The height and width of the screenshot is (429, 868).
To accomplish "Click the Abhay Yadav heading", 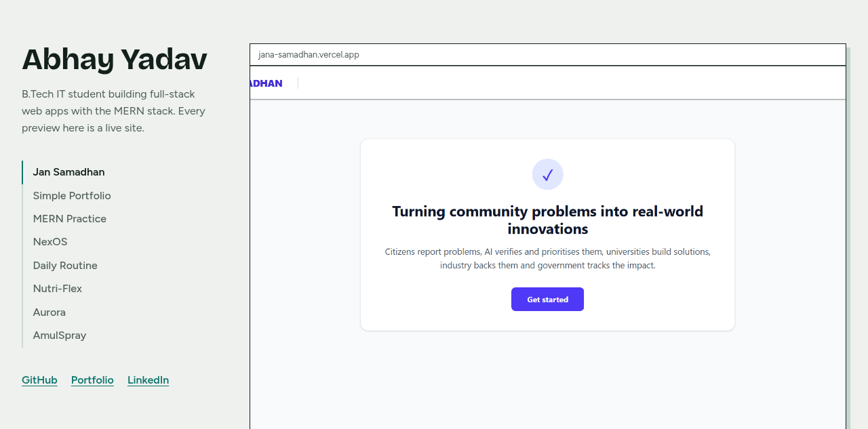I will point(115,60).
